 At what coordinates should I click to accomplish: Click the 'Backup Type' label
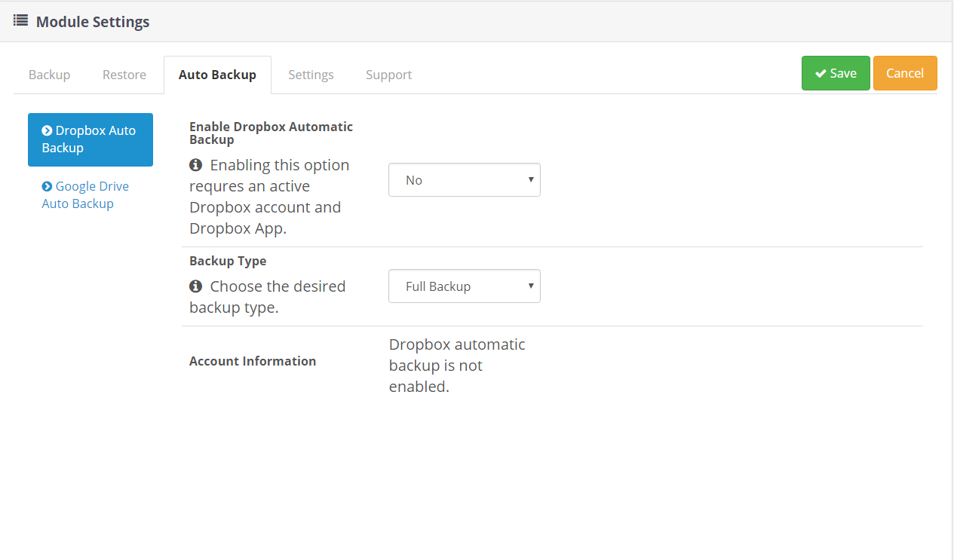(x=228, y=261)
